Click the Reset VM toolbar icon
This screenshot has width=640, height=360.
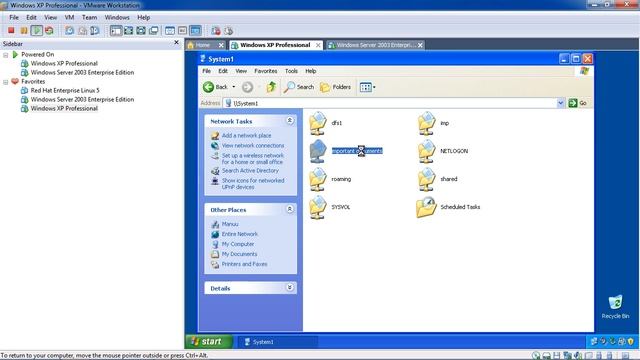tap(49, 31)
